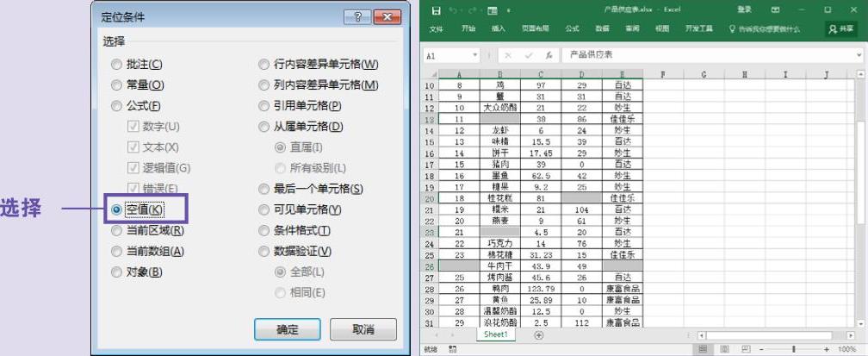Open the Name Box dropdown arrow
The width and height of the screenshot is (868, 356).
tap(475, 55)
